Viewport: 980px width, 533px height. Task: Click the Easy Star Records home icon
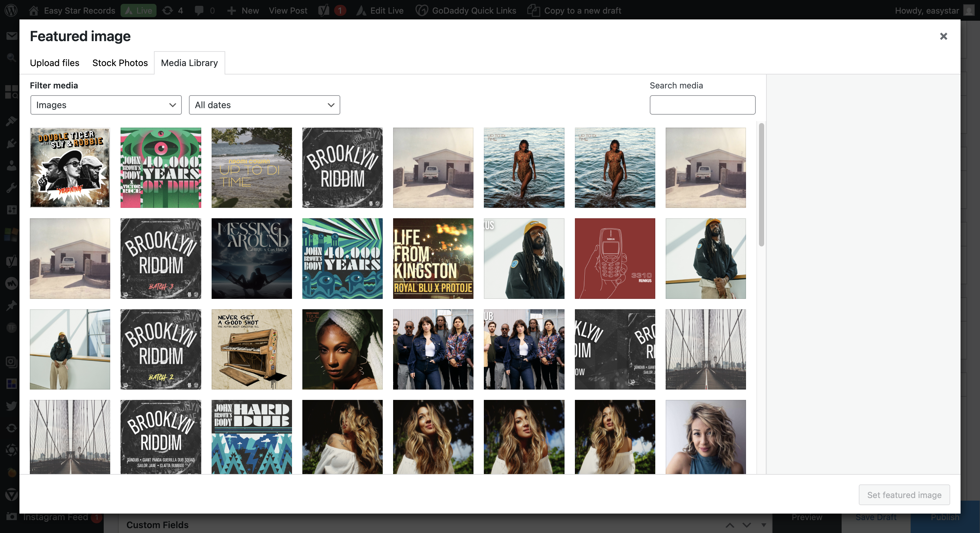[x=33, y=10]
